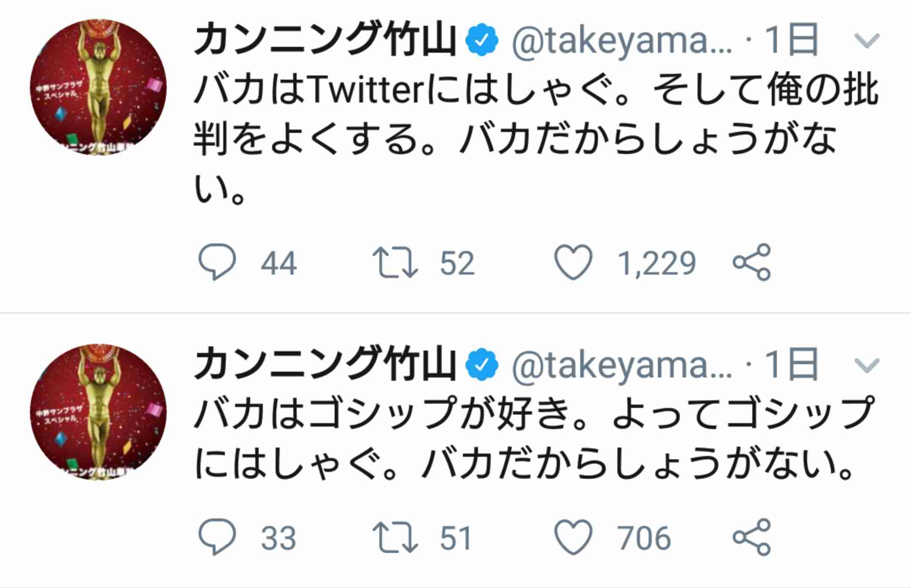Like the tweet with 706 likes
The width and height of the screenshot is (911, 588).
tap(573, 537)
